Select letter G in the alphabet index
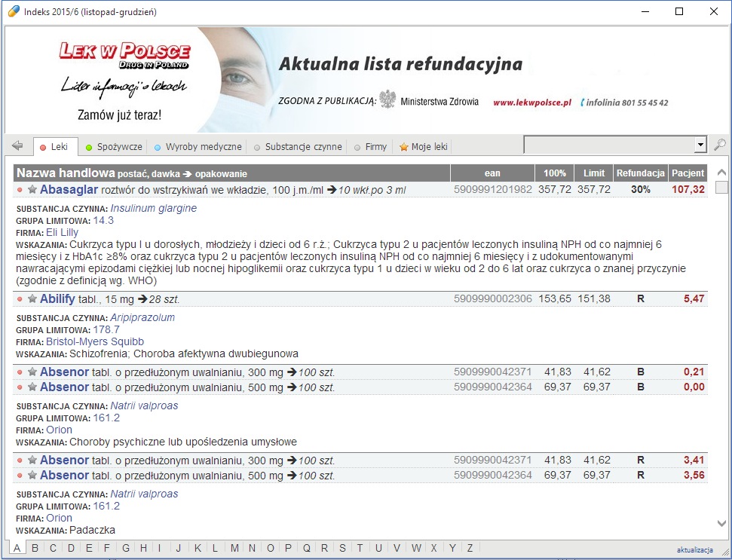This screenshot has width=732, height=560. [x=126, y=548]
